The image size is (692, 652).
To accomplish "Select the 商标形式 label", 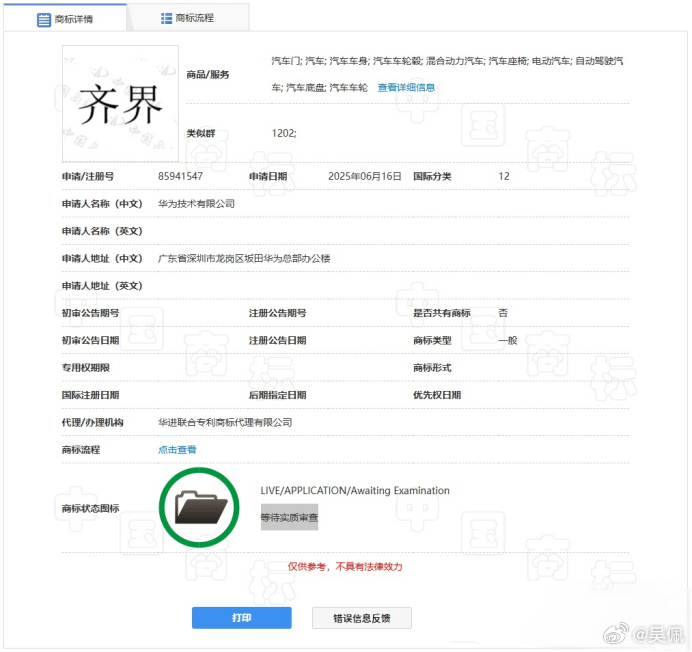I will click(x=432, y=368).
